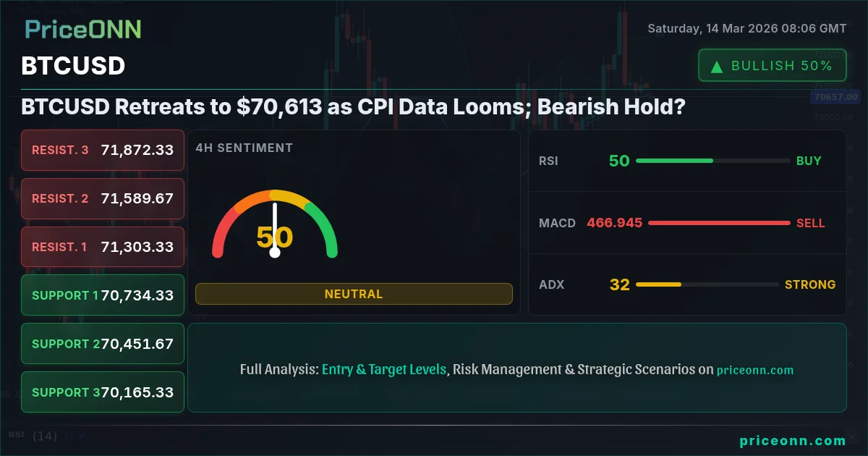
Task: Open the Entry & Target Levels link
Action: pyautogui.click(x=384, y=369)
